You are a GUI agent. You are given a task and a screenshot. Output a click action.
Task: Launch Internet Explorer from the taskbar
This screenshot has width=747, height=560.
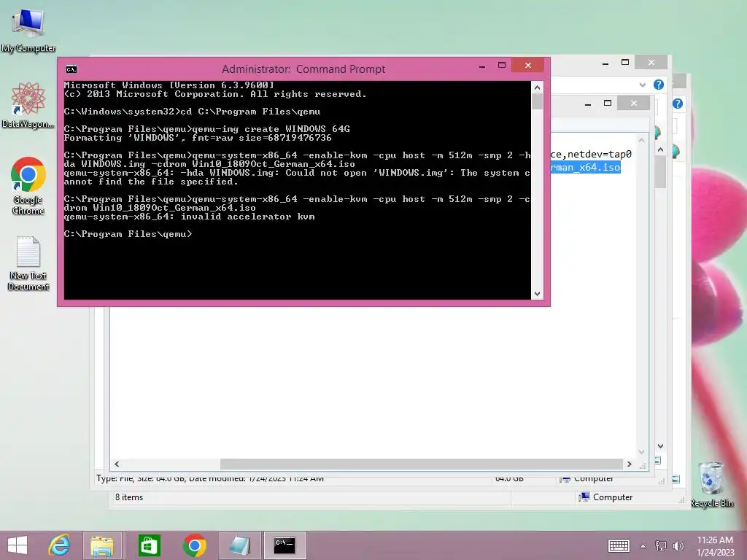pyautogui.click(x=60, y=545)
